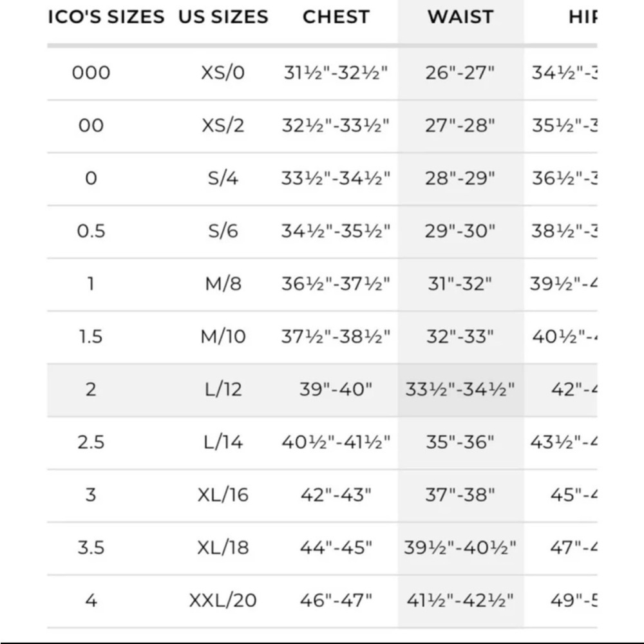Click the S/4 US size cell

(x=223, y=178)
